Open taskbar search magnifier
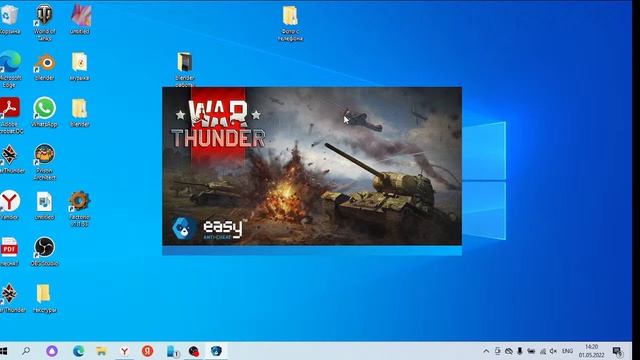The height and width of the screenshot is (360, 640). tap(26, 351)
